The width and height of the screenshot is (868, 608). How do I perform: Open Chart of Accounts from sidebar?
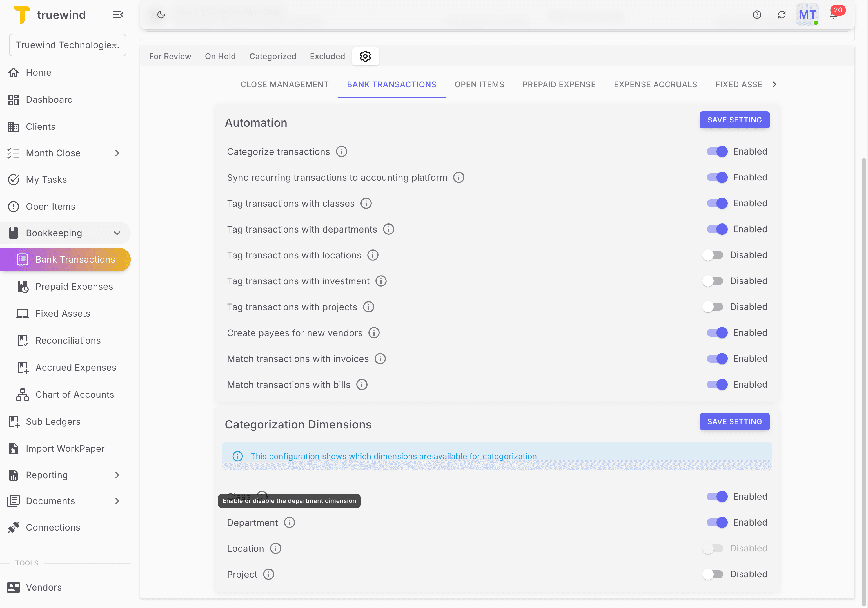pos(74,395)
